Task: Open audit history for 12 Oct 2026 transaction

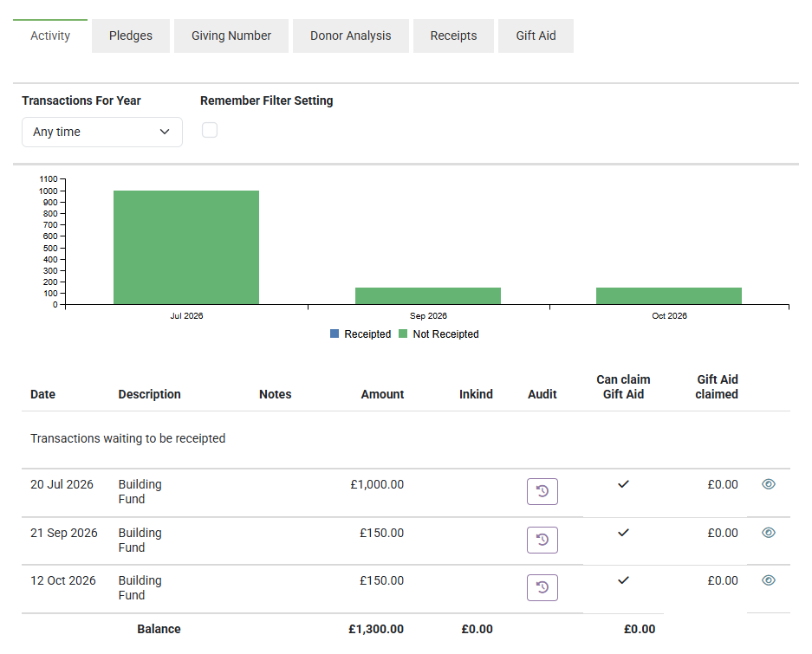Action: coord(542,587)
